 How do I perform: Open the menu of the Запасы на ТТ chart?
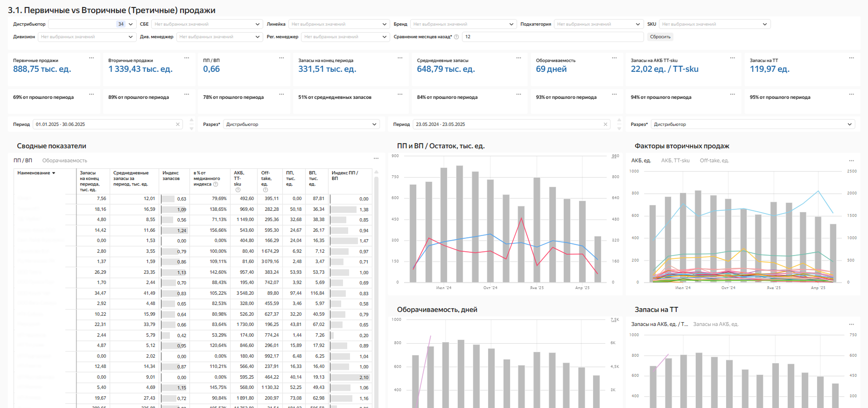(851, 324)
